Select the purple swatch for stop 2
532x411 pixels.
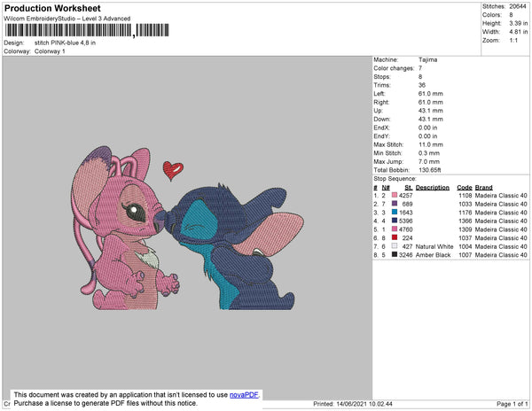point(395,204)
